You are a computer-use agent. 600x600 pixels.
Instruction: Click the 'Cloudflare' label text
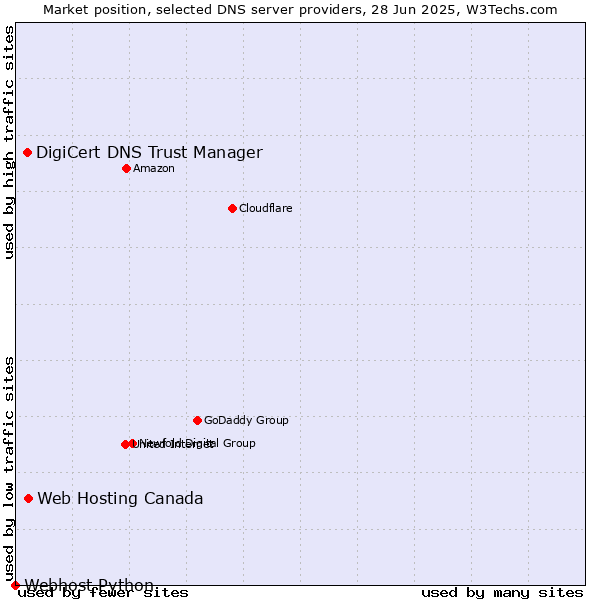coord(266,208)
